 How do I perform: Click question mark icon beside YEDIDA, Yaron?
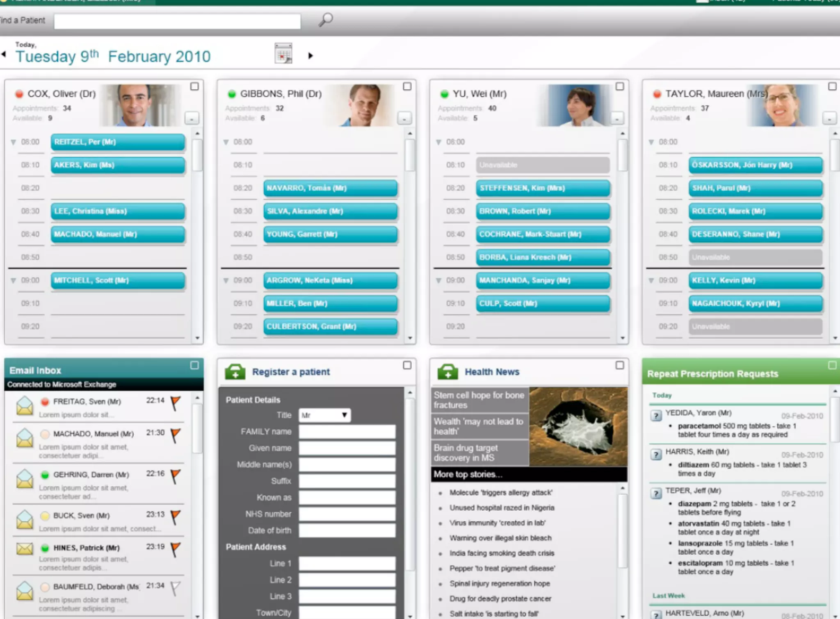656,416
